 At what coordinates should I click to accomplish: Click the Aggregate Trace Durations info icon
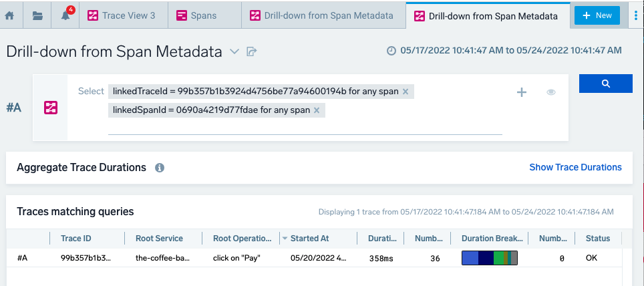[160, 168]
